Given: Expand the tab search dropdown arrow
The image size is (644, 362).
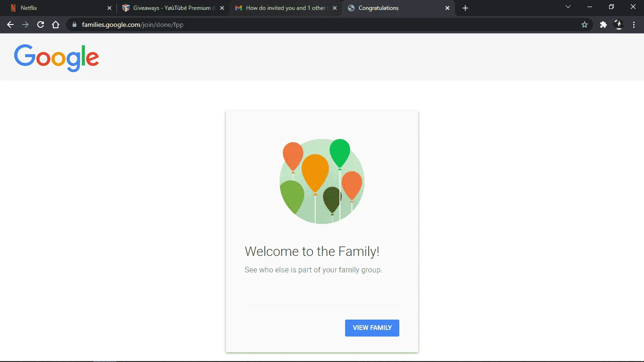Looking at the screenshot, I should [568, 7].
